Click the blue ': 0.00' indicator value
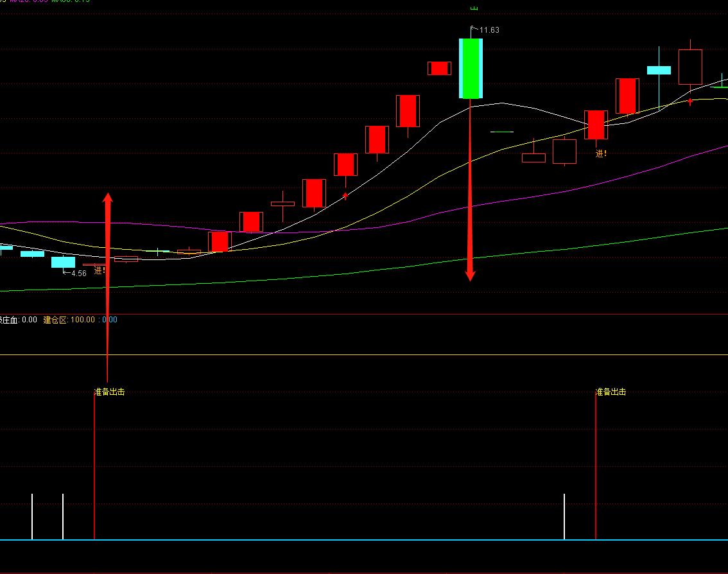 [108, 320]
